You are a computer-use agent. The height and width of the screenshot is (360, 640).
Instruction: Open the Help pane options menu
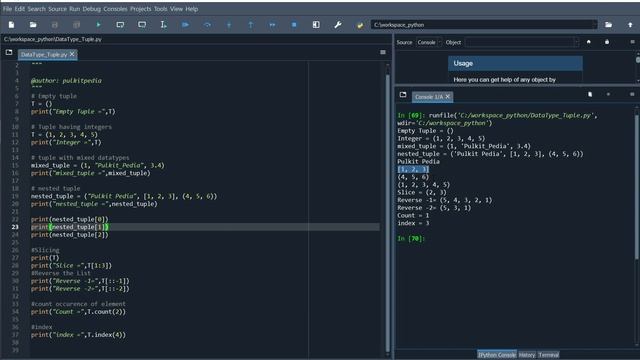tap(632, 42)
